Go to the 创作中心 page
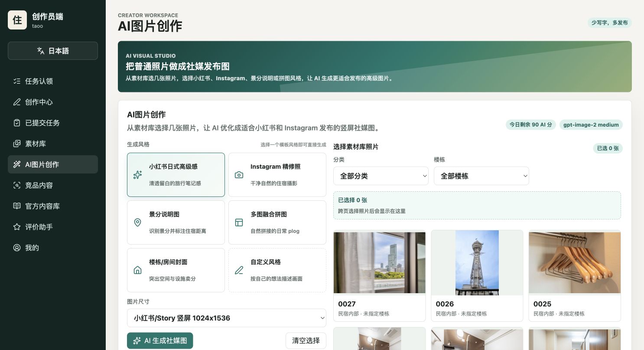Image resolution: width=644 pixels, height=350 pixels. [53, 102]
